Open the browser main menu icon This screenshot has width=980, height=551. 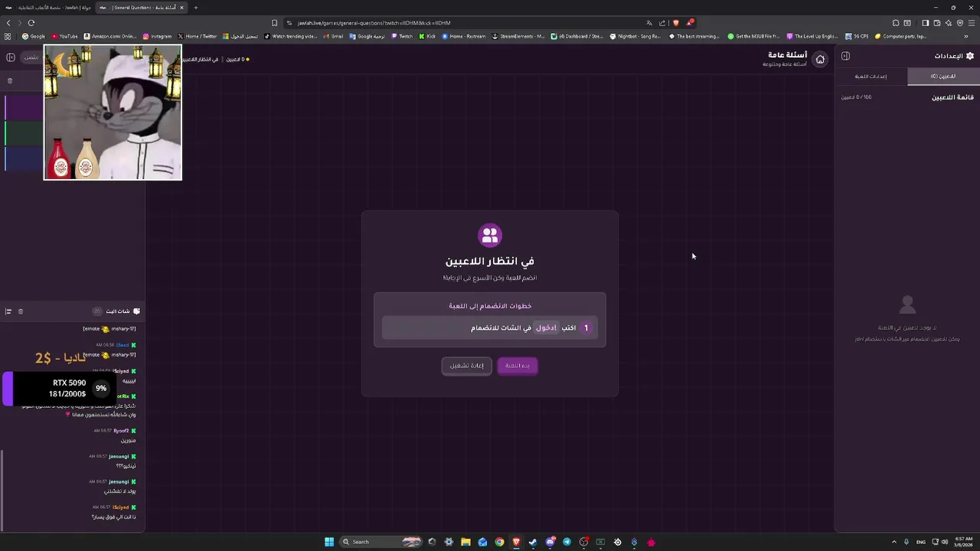click(972, 23)
